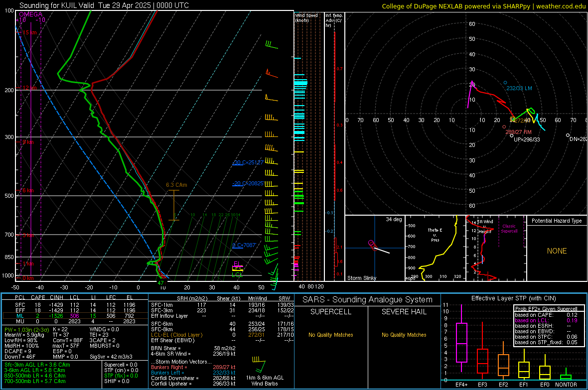Image resolution: width=588 pixels, height=390 pixels.
Task: Click the 232/33 LM hodograph label
Action: point(519,88)
